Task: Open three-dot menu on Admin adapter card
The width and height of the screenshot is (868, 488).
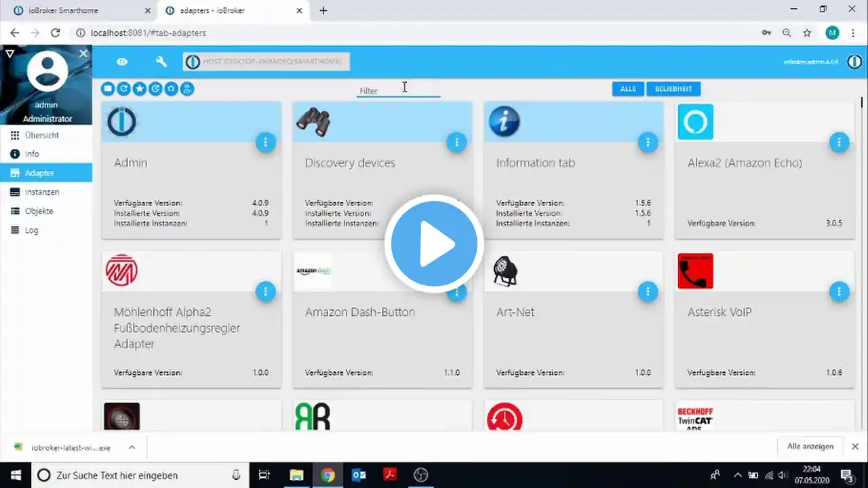Action: click(266, 142)
